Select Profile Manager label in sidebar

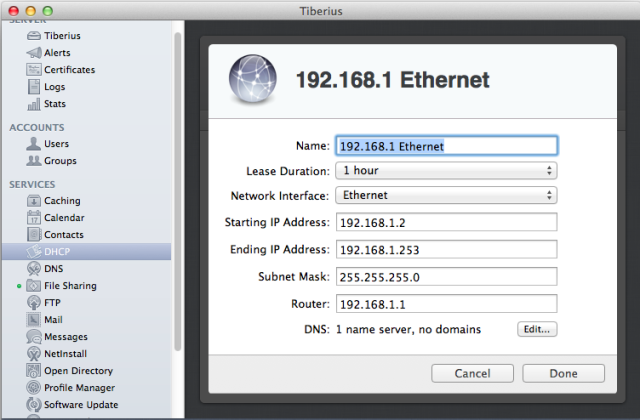point(79,388)
